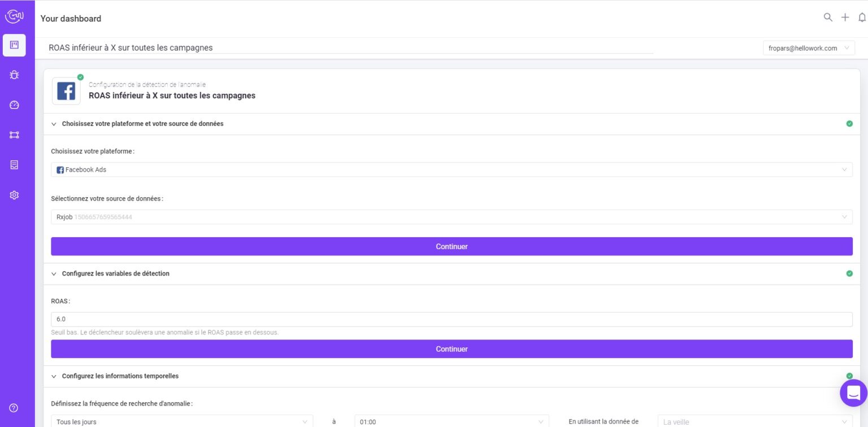Viewport: 868px width, 427px height.
Task: Click the Continuer button under ROAS settings
Action: point(452,348)
